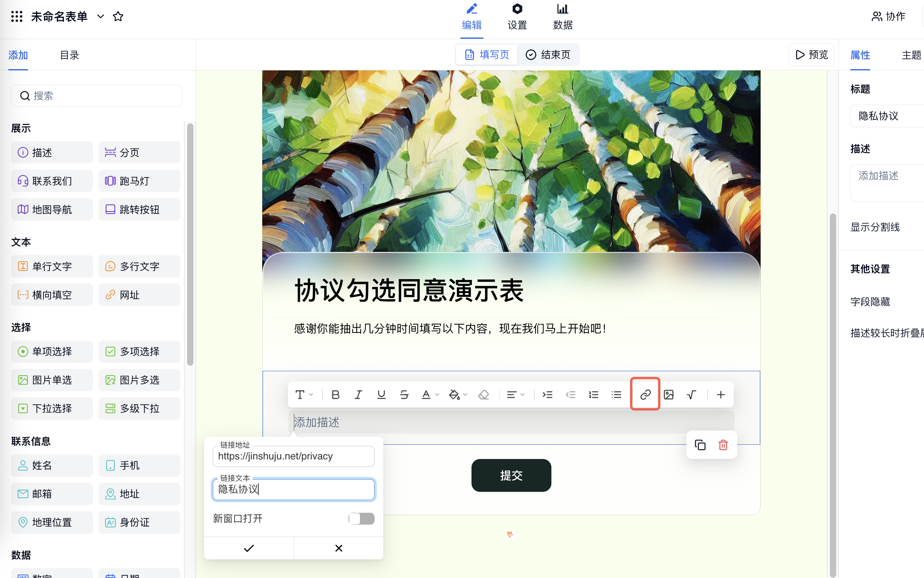
Task: Add a 姓名 contact field
Action: point(52,465)
